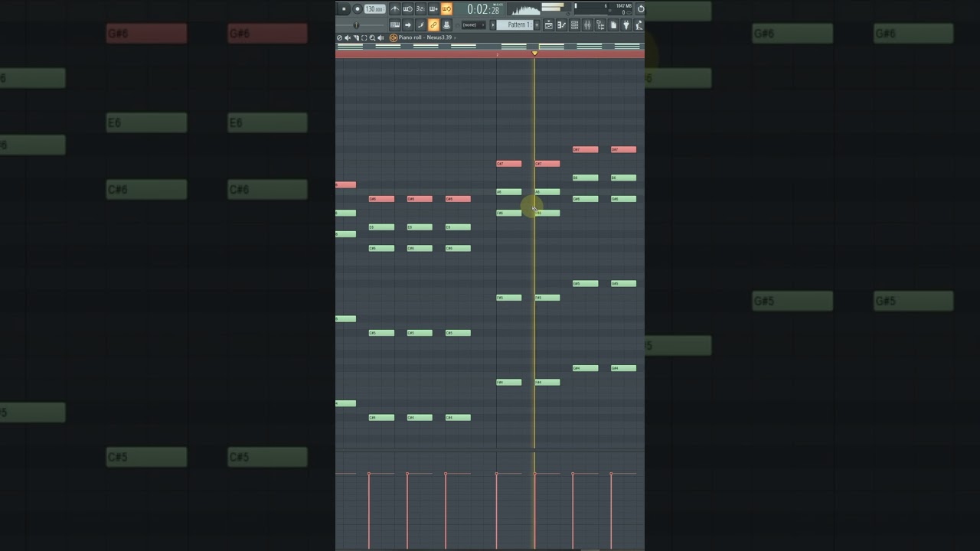Open the tempo tapper icon
The height and width of the screenshot is (551, 980).
(639, 24)
